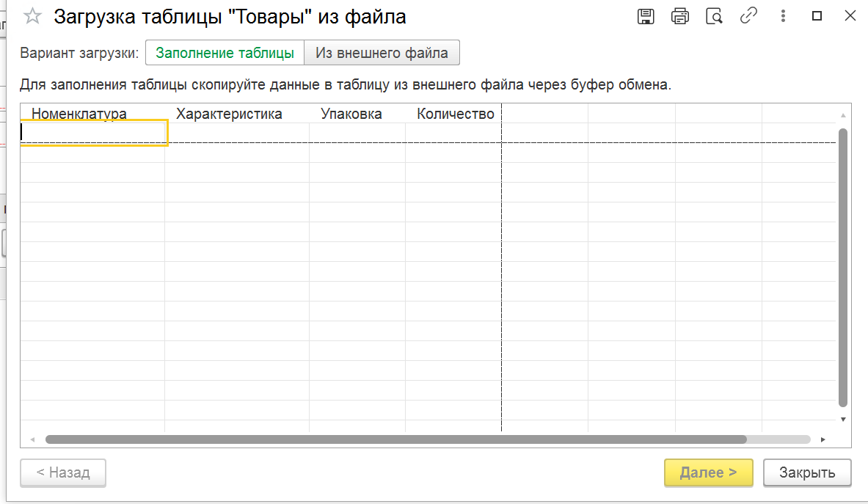Click the vertical scrollbar down arrow

click(843, 420)
